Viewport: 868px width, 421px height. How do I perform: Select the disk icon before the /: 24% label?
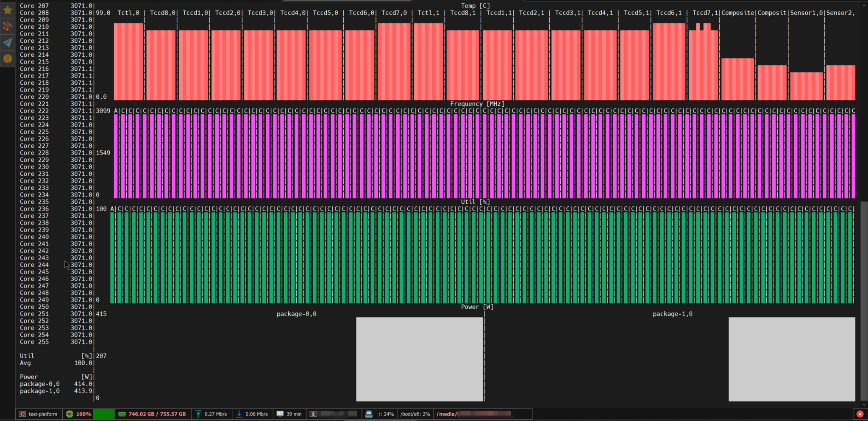(368, 414)
